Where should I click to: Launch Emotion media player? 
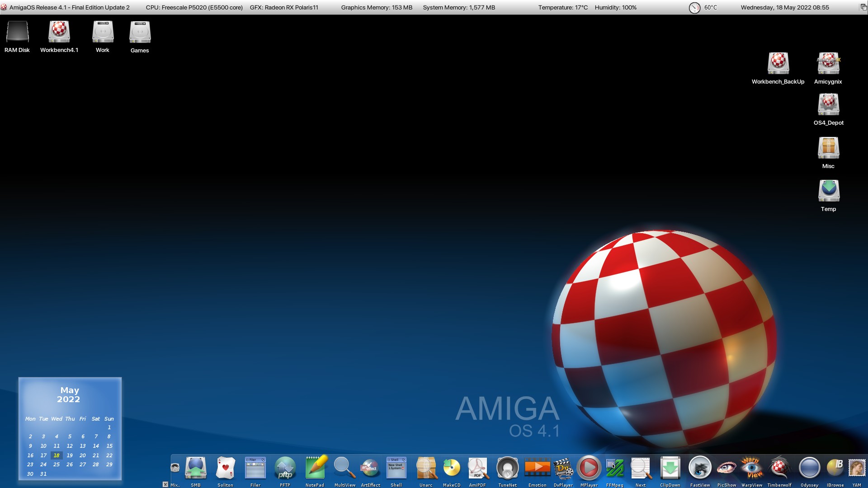click(537, 469)
